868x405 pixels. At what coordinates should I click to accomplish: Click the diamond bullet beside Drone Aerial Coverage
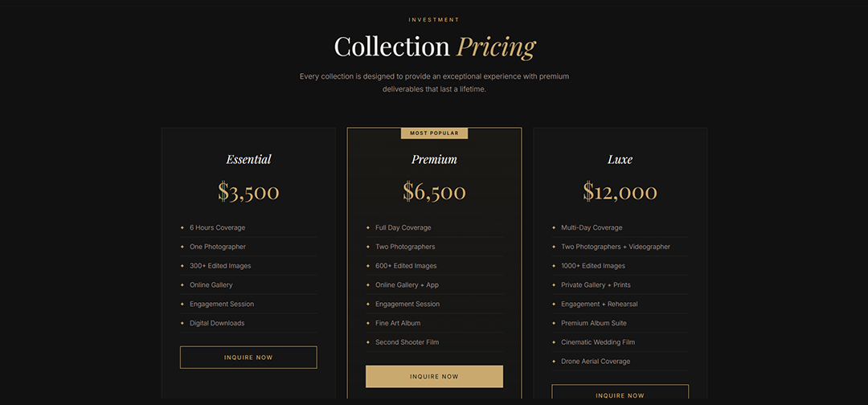tap(554, 362)
